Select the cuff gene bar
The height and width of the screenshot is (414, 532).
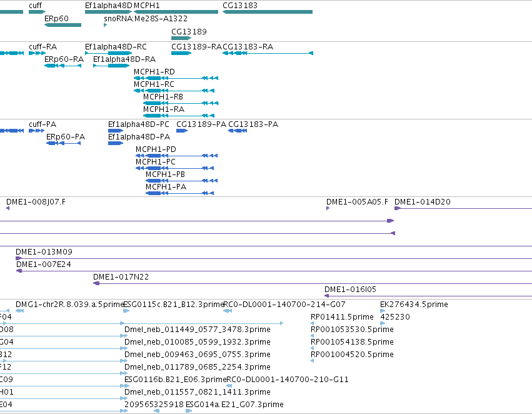tap(37, 12)
